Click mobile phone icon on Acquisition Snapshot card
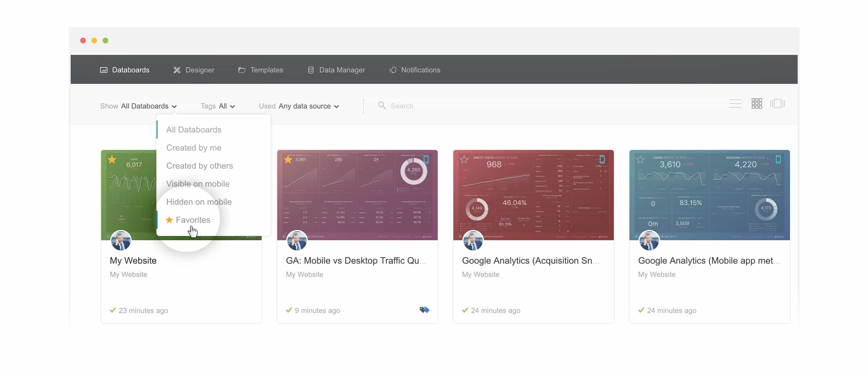 602,159
